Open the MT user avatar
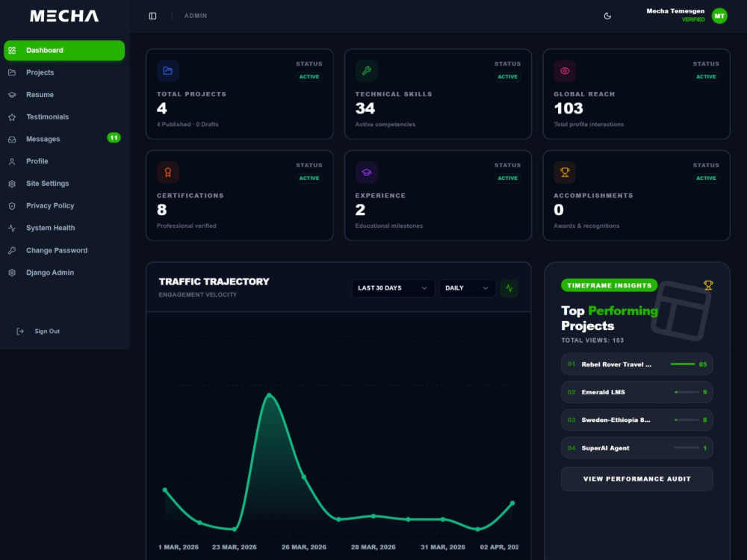The image size is (747, 560). (719, 16)
